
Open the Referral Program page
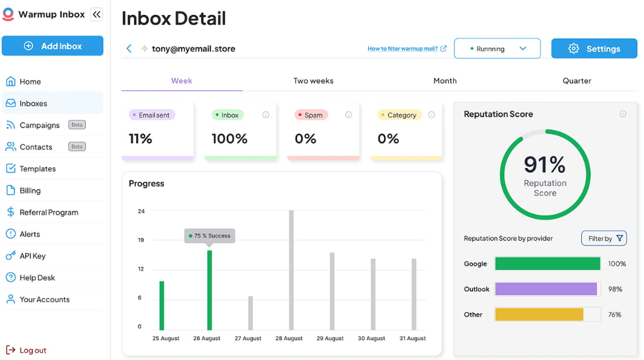coord(48,213)
